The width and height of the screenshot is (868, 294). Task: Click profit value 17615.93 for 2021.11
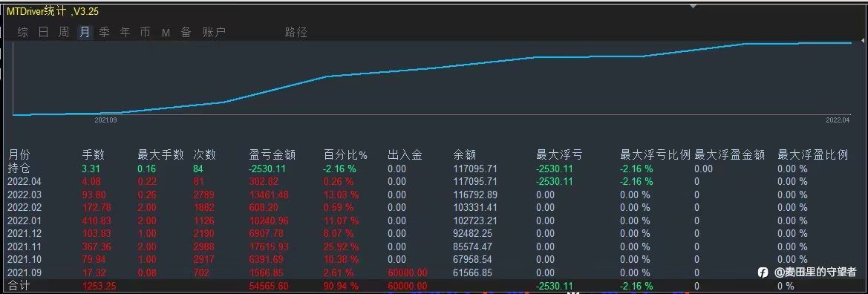[x=269, y=246]
